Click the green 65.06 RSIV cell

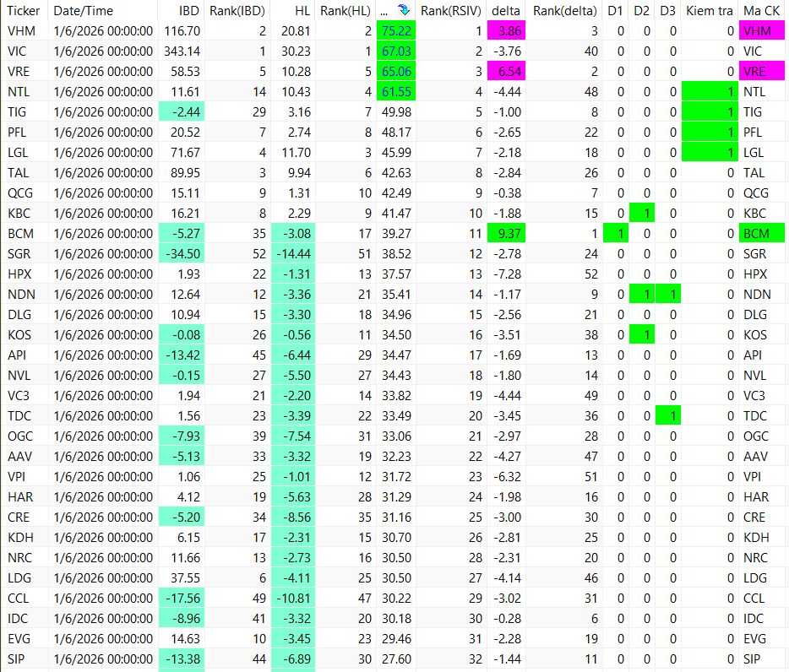(x=396, y=72)
